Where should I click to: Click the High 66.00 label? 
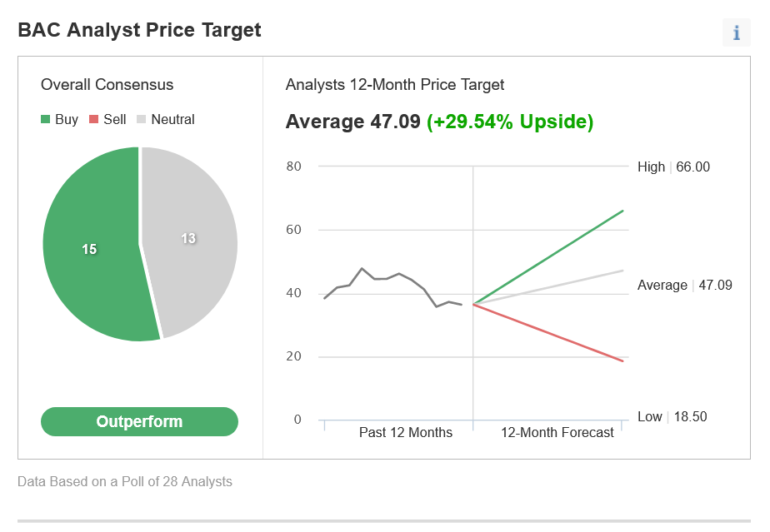(x=673, y=167)
